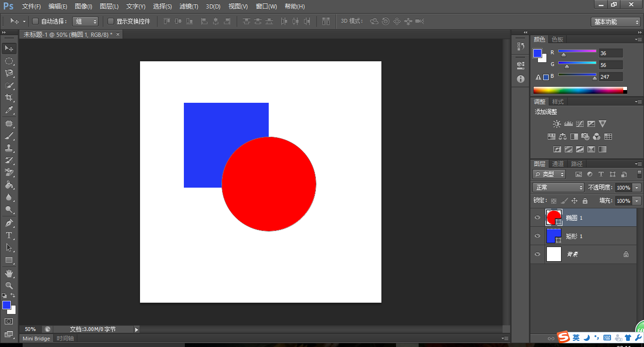Select the Path Selection tool
Viewport: 644px width, 347px height.
click(9, 247)
